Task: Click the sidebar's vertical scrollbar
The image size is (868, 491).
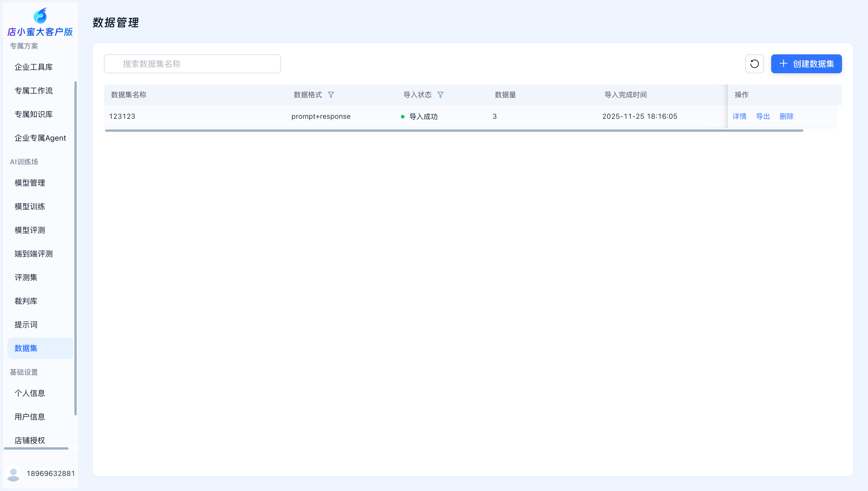Action: [x=76, y=248]
